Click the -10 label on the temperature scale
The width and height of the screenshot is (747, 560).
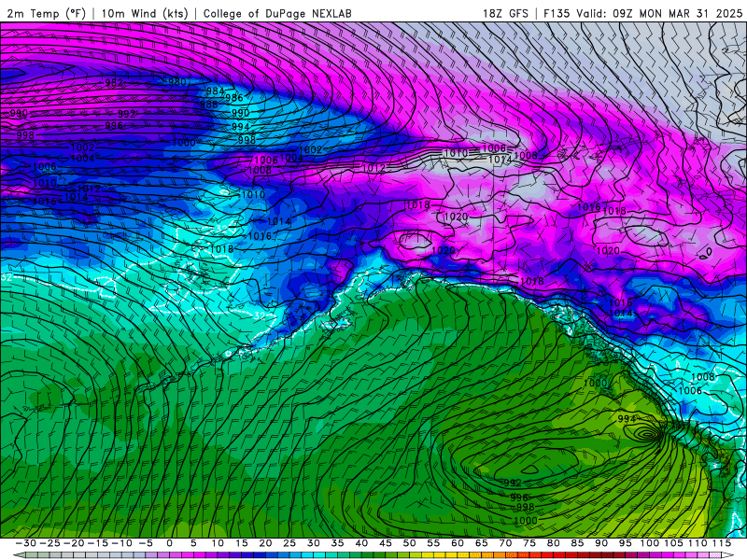tap(121, 543)
